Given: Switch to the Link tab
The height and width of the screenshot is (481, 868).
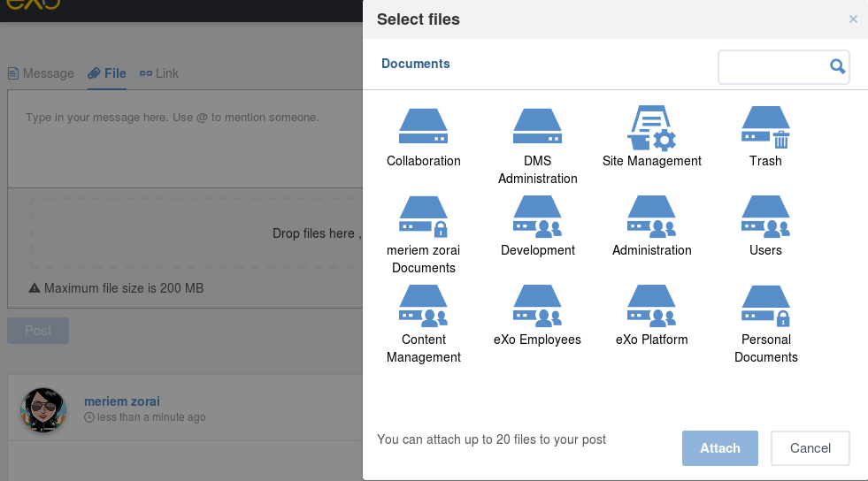Looking at the screenshot, I should [159, 73].
